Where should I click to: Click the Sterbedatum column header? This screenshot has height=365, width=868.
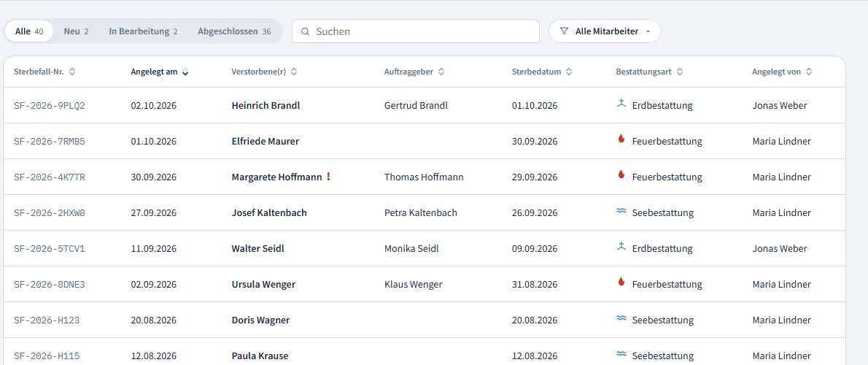coord(536,72)
